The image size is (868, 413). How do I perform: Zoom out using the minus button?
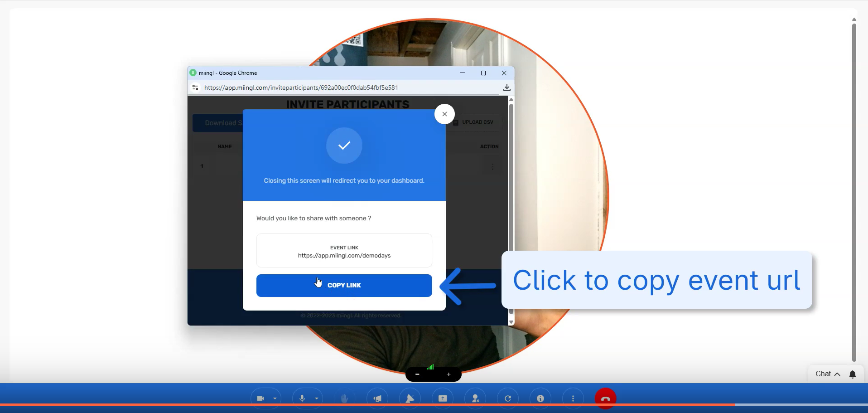click(417, 374)
